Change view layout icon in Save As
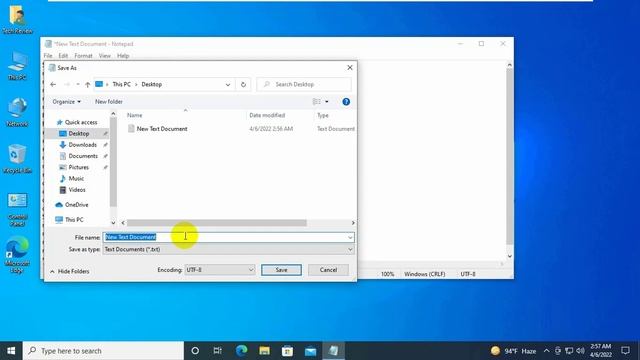This screenshot has width=640, height=360. pos(316,102)
